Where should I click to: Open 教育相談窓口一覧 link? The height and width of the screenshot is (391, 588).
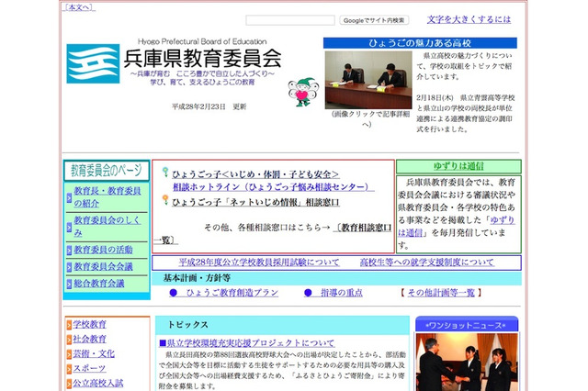click(x=362, y=228)
